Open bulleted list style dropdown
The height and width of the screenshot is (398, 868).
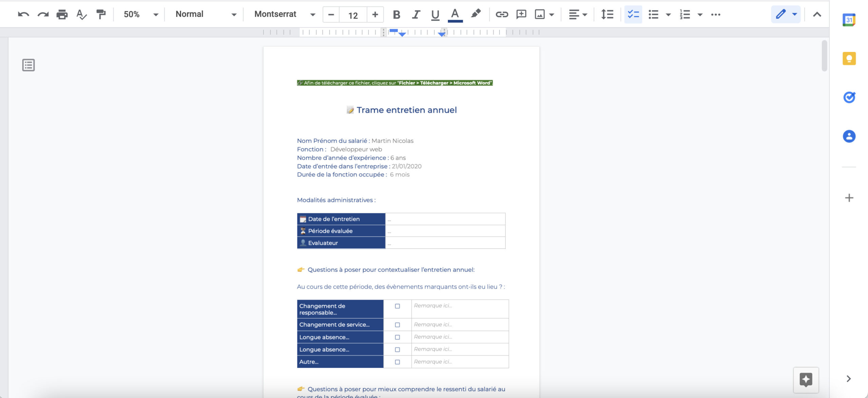coord(668,15)
